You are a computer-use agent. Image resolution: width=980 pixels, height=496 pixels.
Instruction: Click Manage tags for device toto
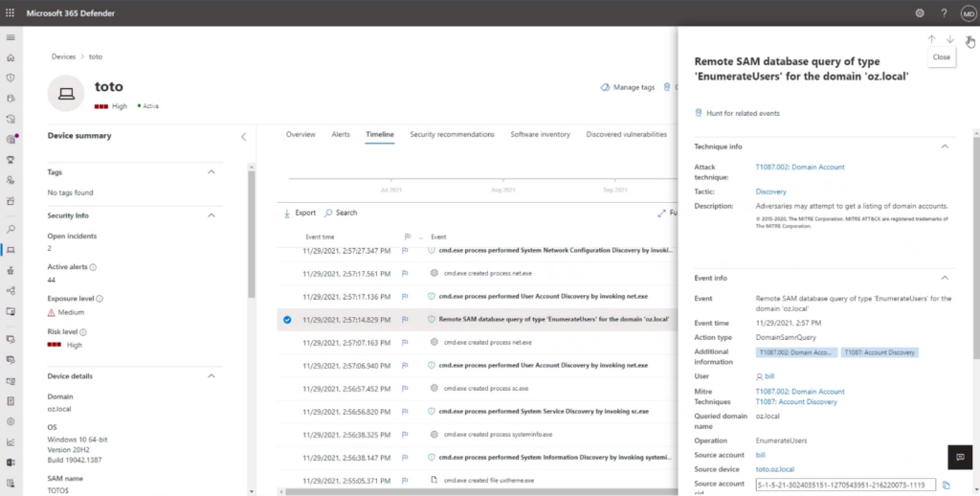(628, 87)
